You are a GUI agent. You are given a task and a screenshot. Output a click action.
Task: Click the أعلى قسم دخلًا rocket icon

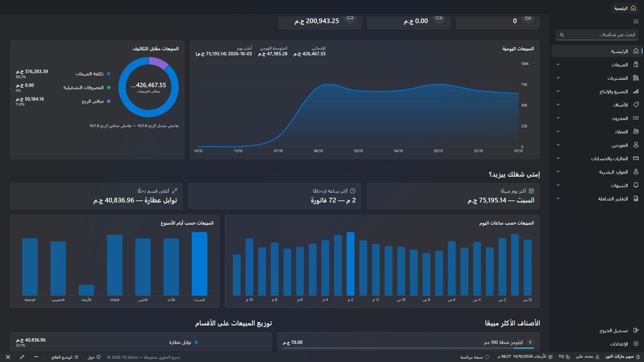click(174, 191)
